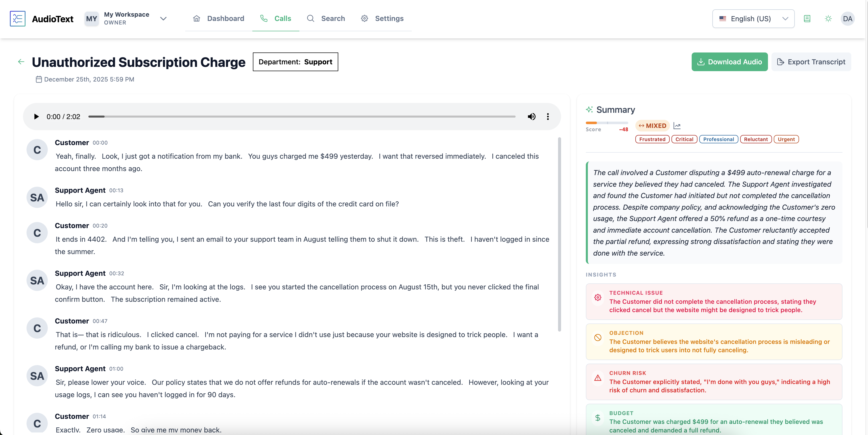Open the Department: Support selector
This screenshot has width=868, height=435.
pyautogui.click(x=295, y=62)
